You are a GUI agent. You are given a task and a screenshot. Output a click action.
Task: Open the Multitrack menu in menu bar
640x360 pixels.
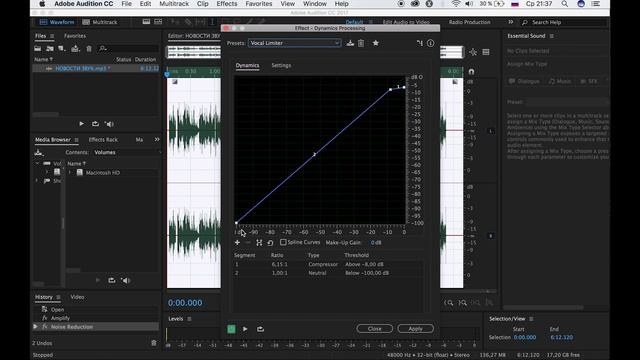pyautogui.click(x=174, y=4)
